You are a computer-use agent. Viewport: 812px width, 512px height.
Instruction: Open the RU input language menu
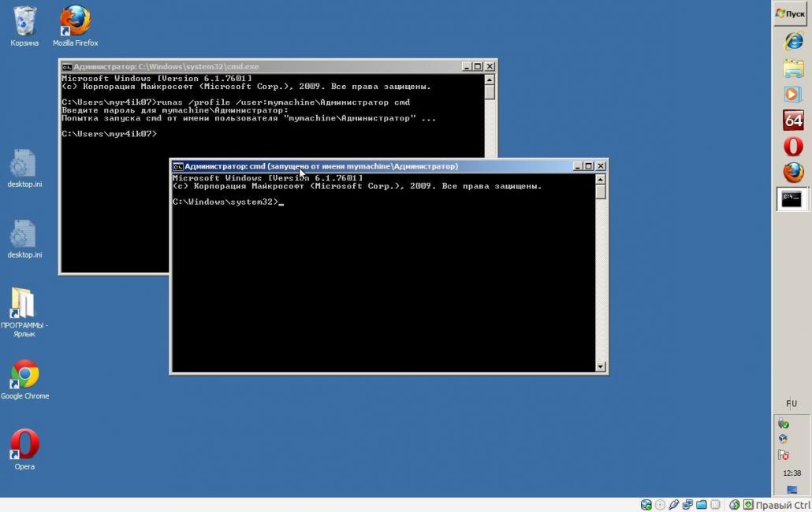click(x=791, y=403)
